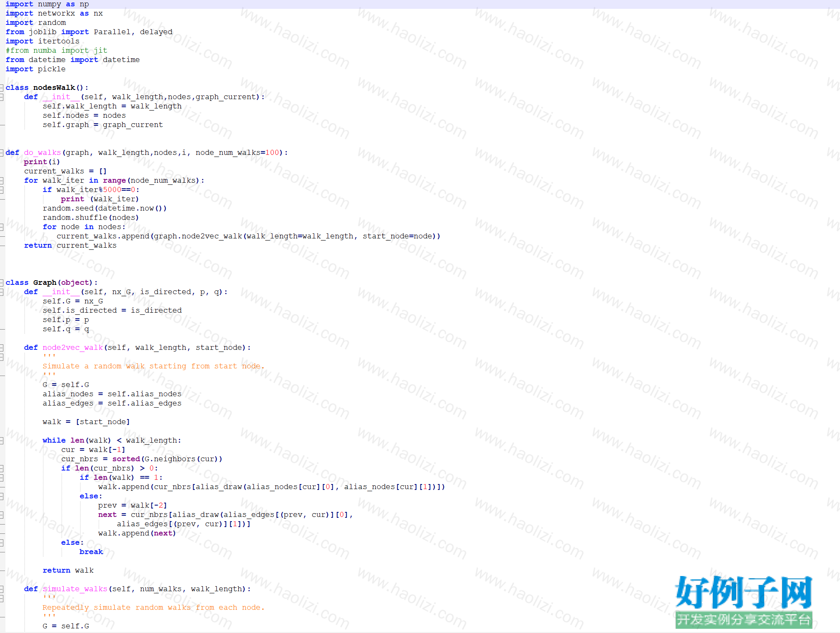This screenshot has width=840, height=633.
Task: Click the 'break' statement
Action: point(91,552)
